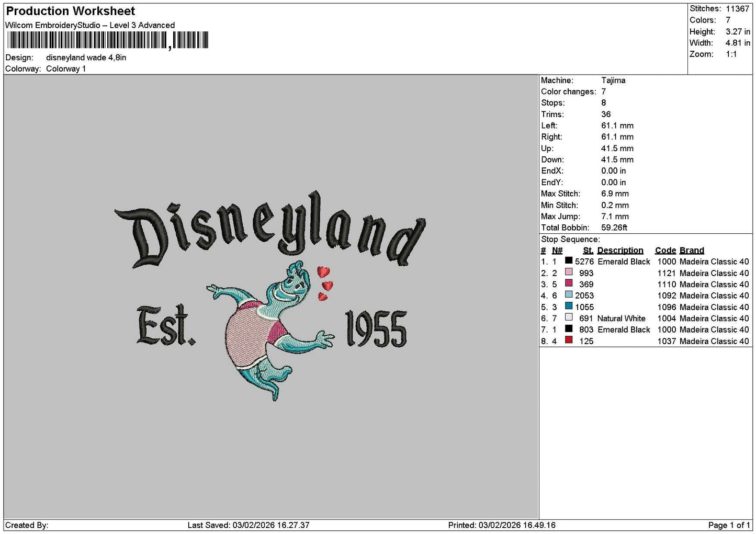Click the 'Production Worksheet' heading
The height and width of the screenshot is (534, 756).
point(71,11)
